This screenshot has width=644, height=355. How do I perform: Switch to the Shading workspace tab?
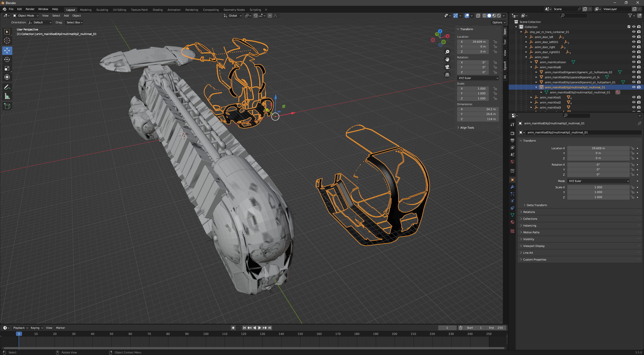click(x=157, y=10)
